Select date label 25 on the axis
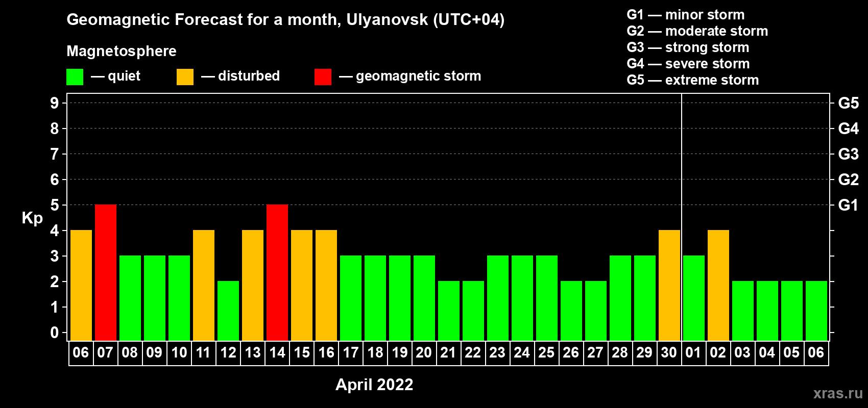Viewport: 868px width, 408px height. coord(546,353)
